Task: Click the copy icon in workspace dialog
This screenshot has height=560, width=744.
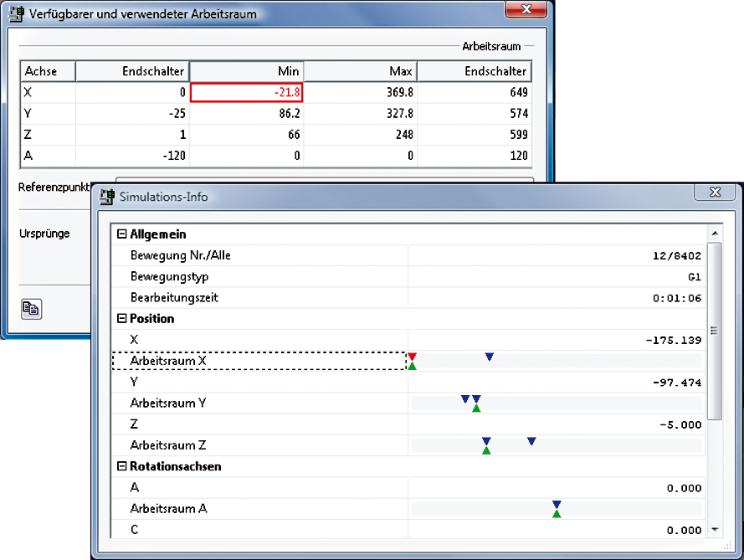Action: (31, 309)
